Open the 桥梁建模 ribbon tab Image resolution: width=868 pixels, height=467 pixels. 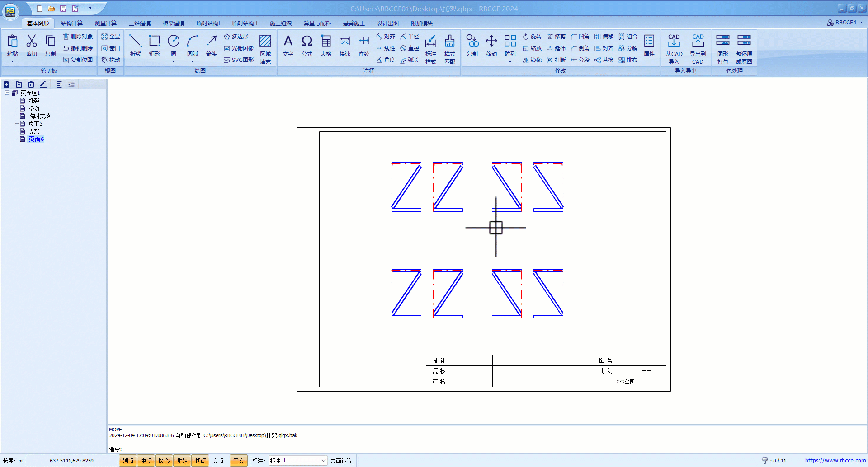[x=174, y=23]
